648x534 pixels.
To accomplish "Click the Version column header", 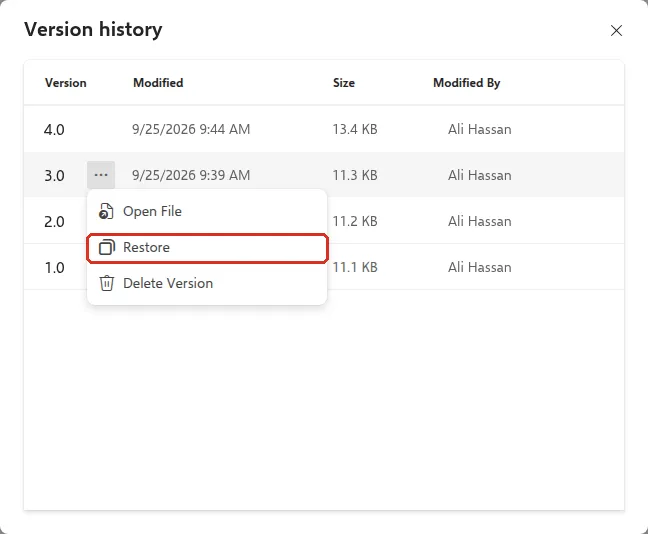I will (x=66, y=83).
